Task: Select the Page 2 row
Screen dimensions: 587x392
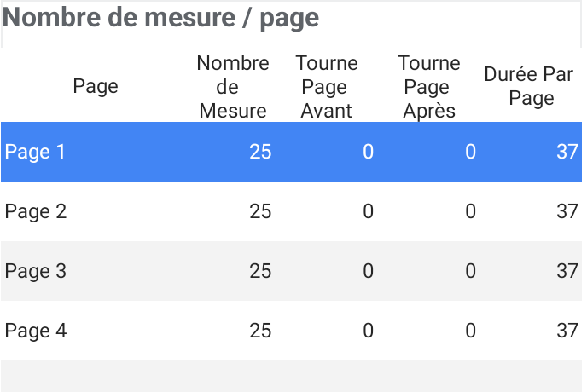Action: [x=291, y=211]
